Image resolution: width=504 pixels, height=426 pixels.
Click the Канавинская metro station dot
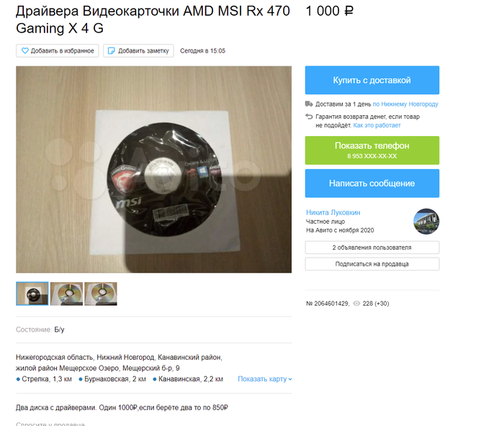click(x=155, y=379)
